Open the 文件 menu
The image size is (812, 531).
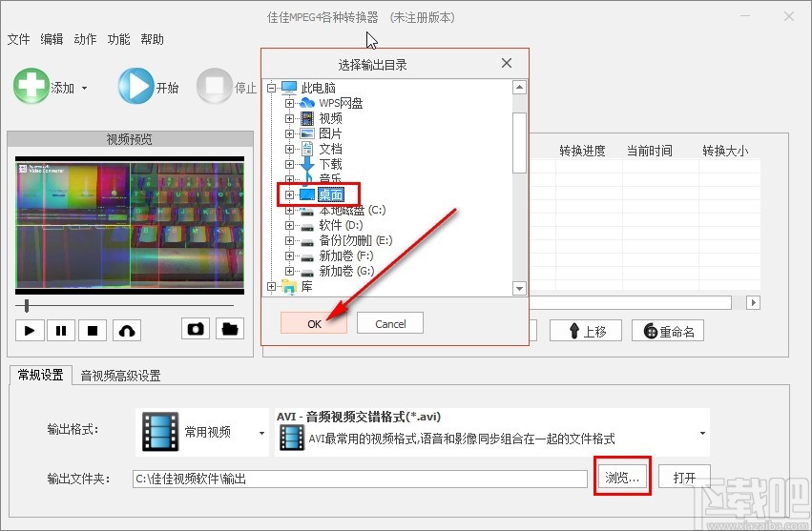pos(19,39)
